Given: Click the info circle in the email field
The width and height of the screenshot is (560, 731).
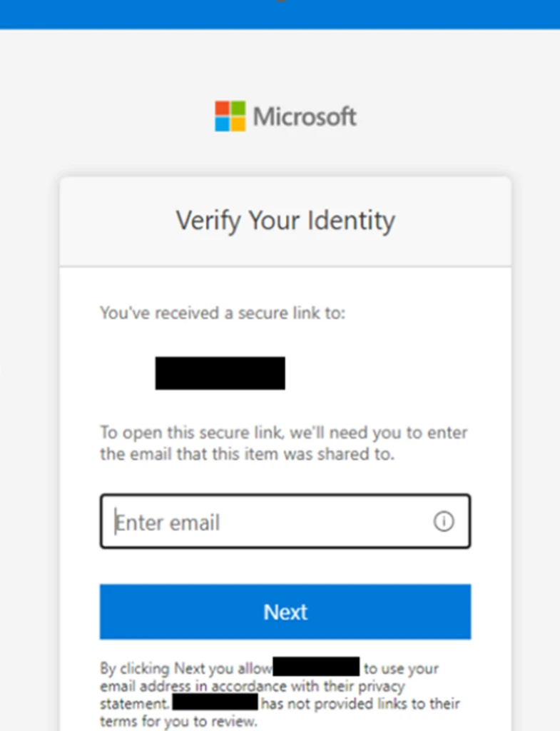Looking at the screenshot, I should tap(444, 522).
